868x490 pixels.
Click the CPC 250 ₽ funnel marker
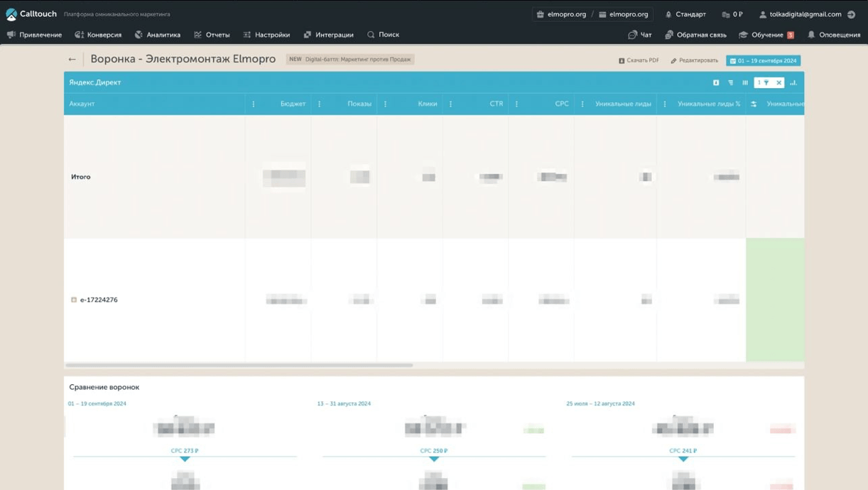click(x=434, y=451)
